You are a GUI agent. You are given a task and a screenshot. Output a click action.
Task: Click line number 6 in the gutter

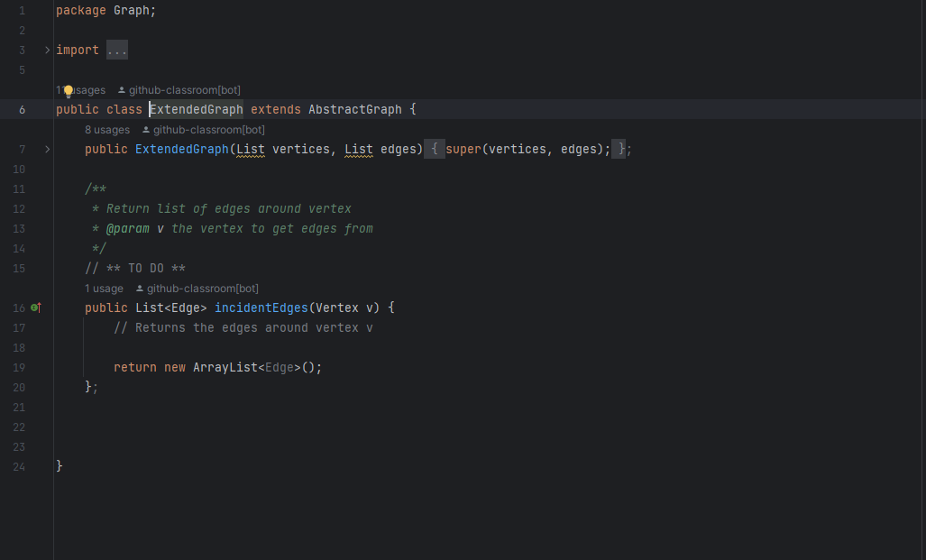pyautogui.click(x=21, y=109)
